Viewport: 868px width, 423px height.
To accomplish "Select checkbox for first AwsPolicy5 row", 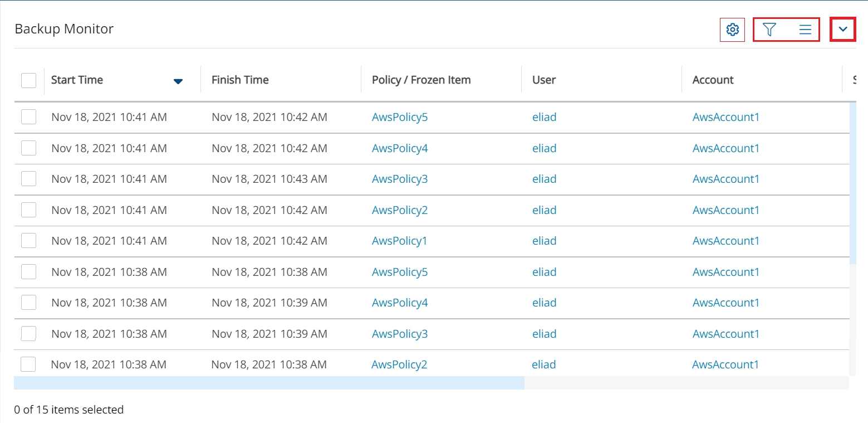I will [x=28, y=117].
